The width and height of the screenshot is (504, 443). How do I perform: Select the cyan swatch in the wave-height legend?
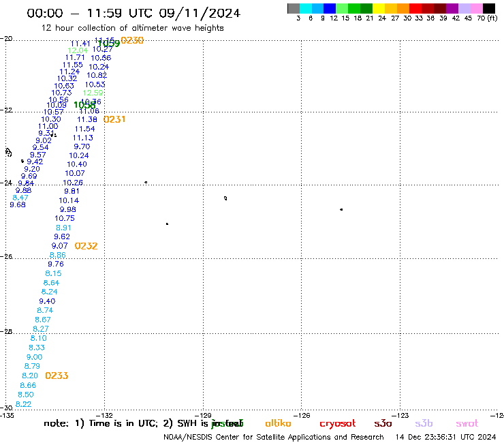[306, 8]
